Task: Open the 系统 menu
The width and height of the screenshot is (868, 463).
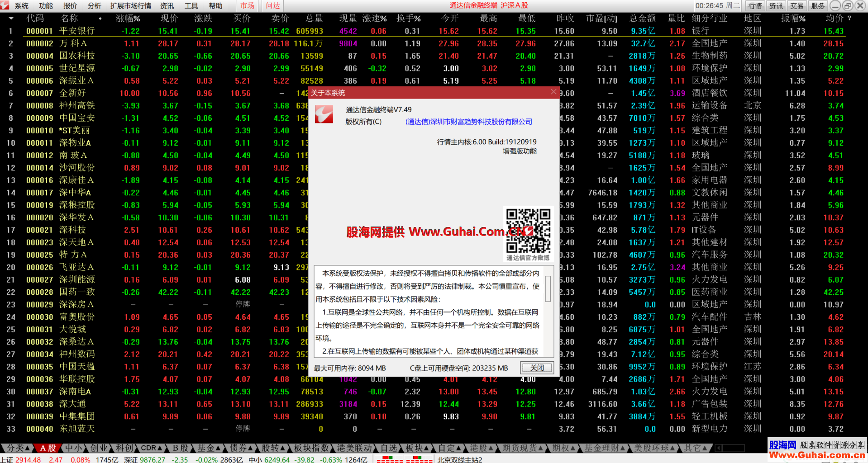Action: (x=22, y=6)
